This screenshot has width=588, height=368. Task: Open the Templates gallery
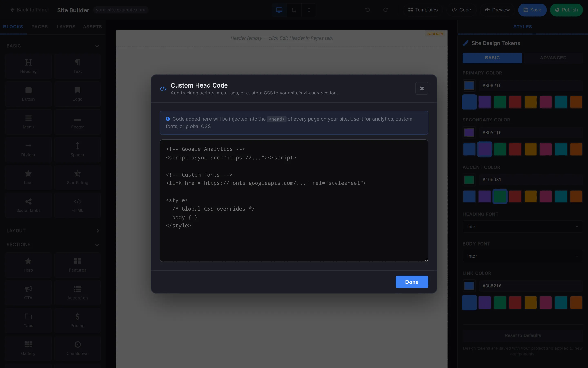(x=423, y=10)
